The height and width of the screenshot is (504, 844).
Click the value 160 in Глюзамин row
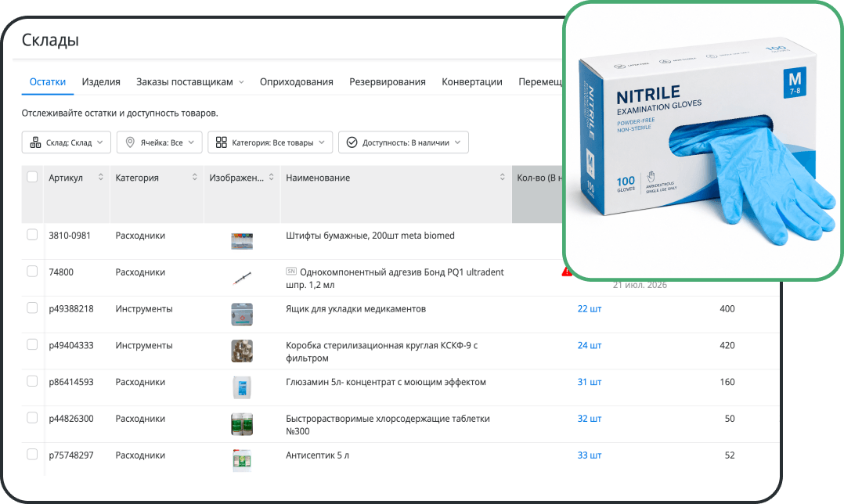(727, 382)
